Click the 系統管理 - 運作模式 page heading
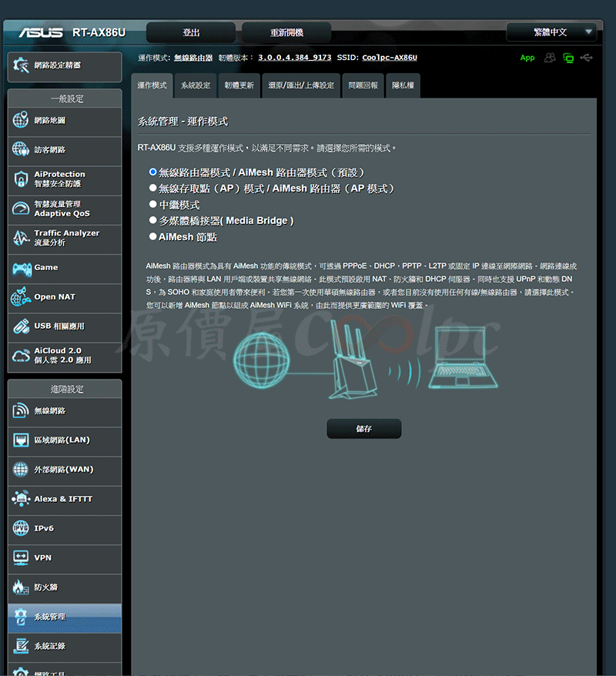This screenshot has width=616, height=676. pyautogui.click(x=182, y=122)
